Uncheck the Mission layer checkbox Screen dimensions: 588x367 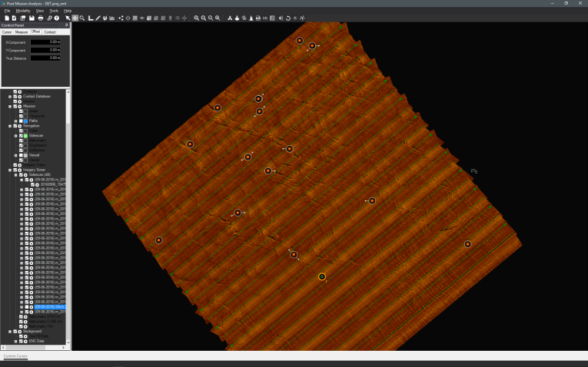click(15, 107)
